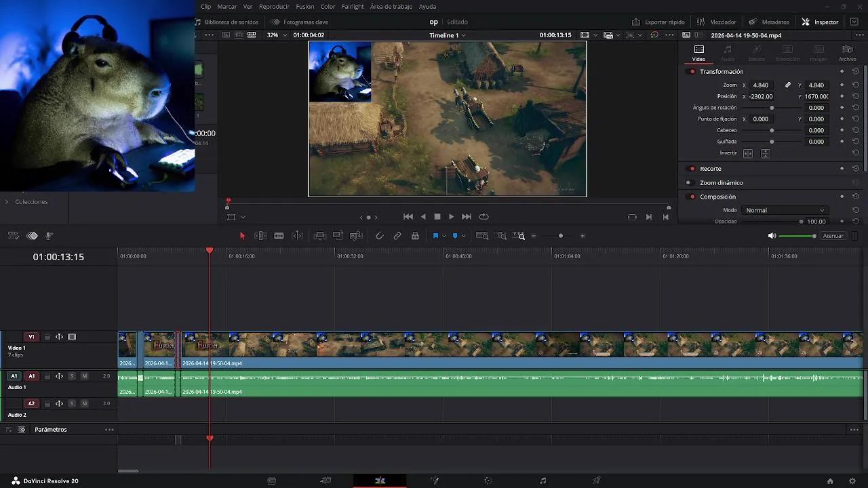Click the Exportar rápido button
Screen dimensions: 868x488
pyautogui.click(x=658, y=22)
